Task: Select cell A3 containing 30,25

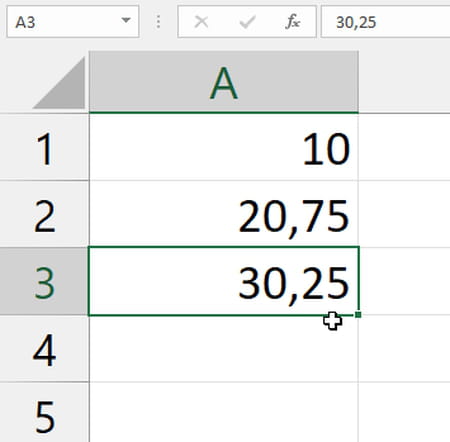Action: 224,281
